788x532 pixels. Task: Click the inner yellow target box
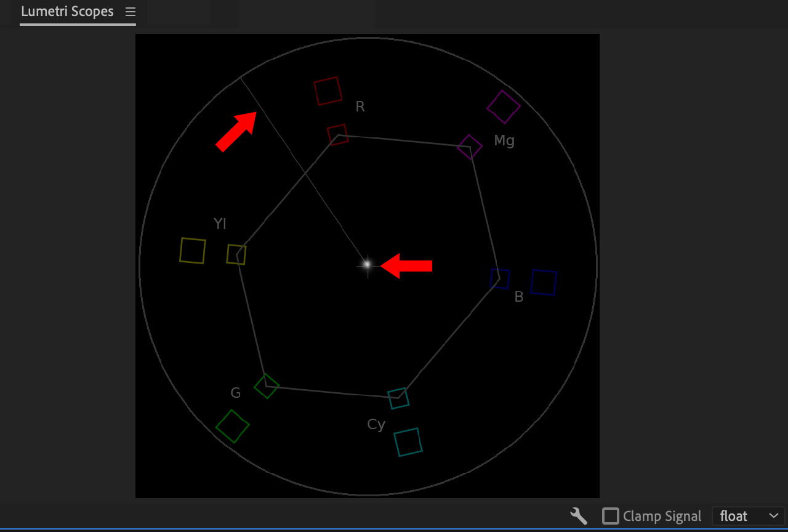(x=236, y=254)
